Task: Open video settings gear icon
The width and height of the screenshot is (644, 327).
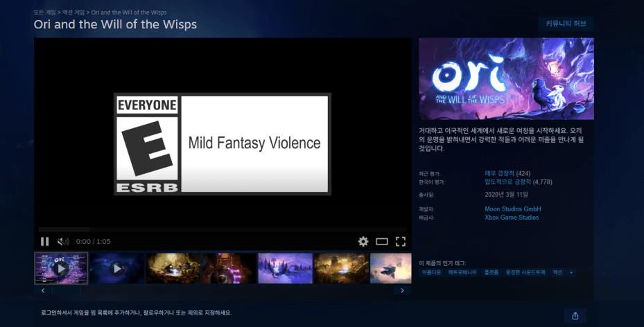Action: pyautogui.click(x=363, y=241)
